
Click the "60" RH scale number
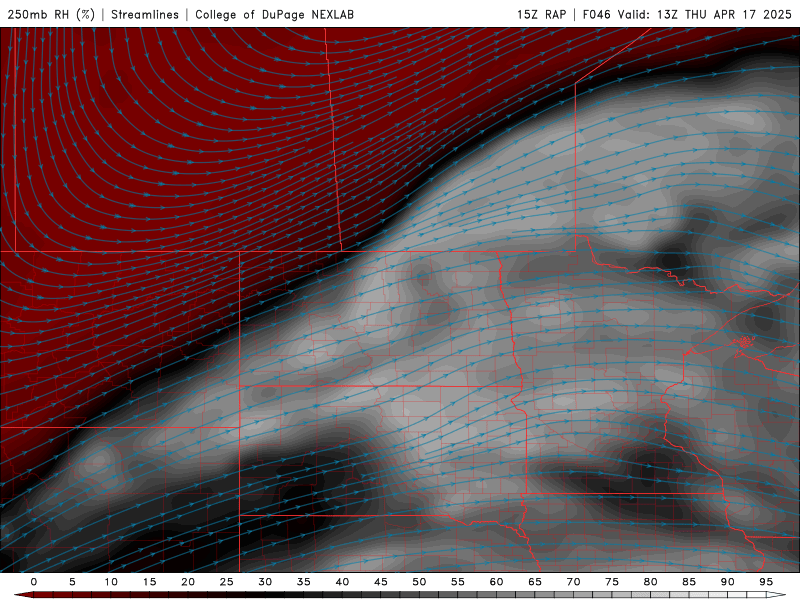[x=496, y=582]
